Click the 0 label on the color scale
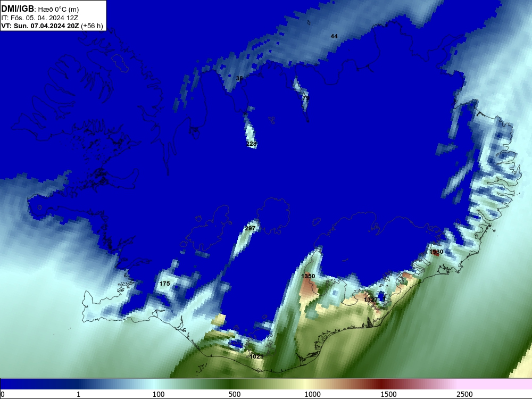 click(3, 394)
